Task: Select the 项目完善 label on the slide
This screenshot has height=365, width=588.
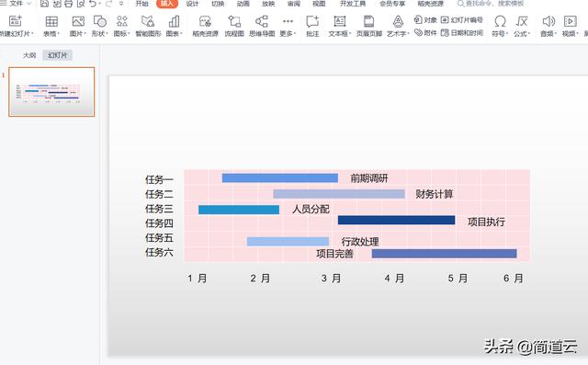Action: 334,254
